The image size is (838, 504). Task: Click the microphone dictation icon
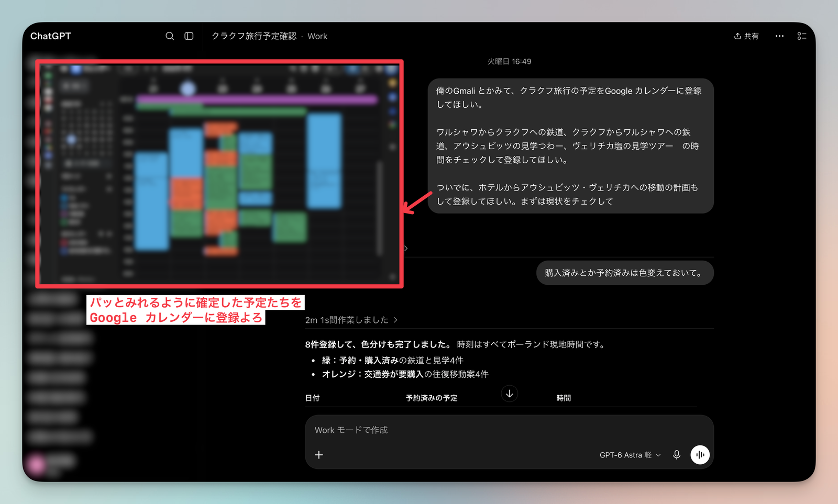point(677,455)
